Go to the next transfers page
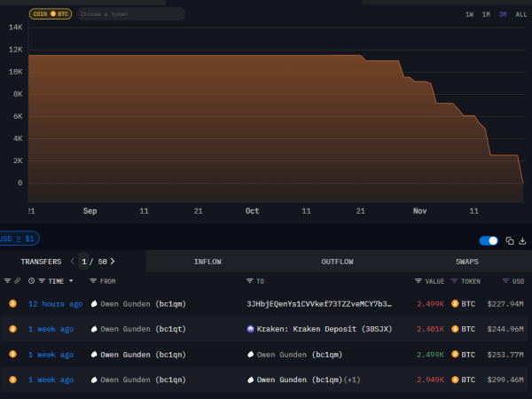 pyautogui.click(x=113, y=262)
